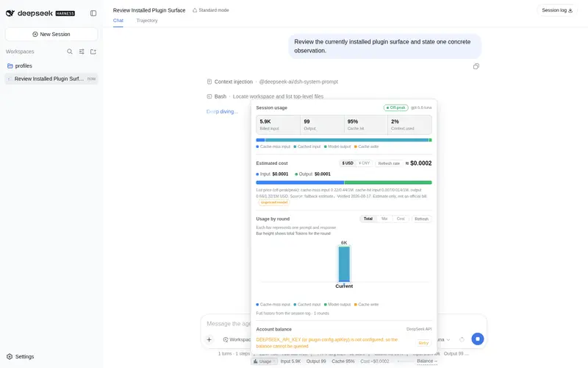Screen dimensions: 588x368
Task: Click the Unpriced model badge
Action: 273,202
